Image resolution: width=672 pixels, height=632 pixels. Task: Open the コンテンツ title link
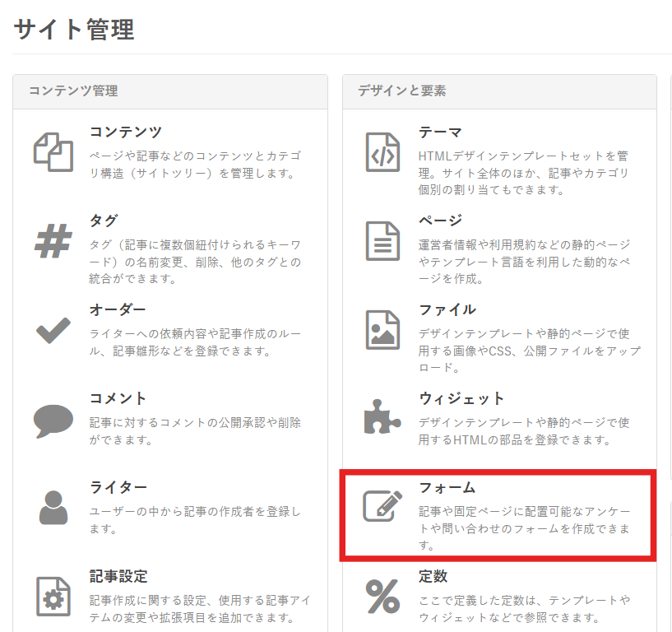[126, 132]
